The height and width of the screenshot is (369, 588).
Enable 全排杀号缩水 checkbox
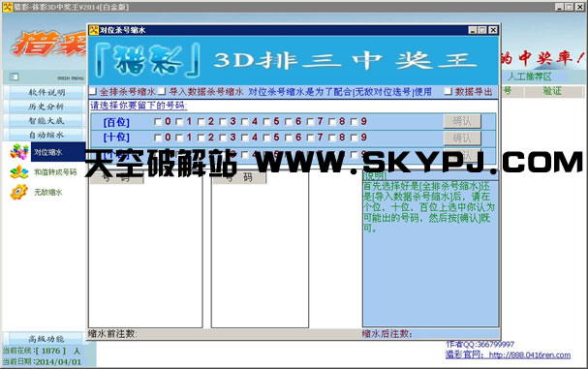[93, 91]
